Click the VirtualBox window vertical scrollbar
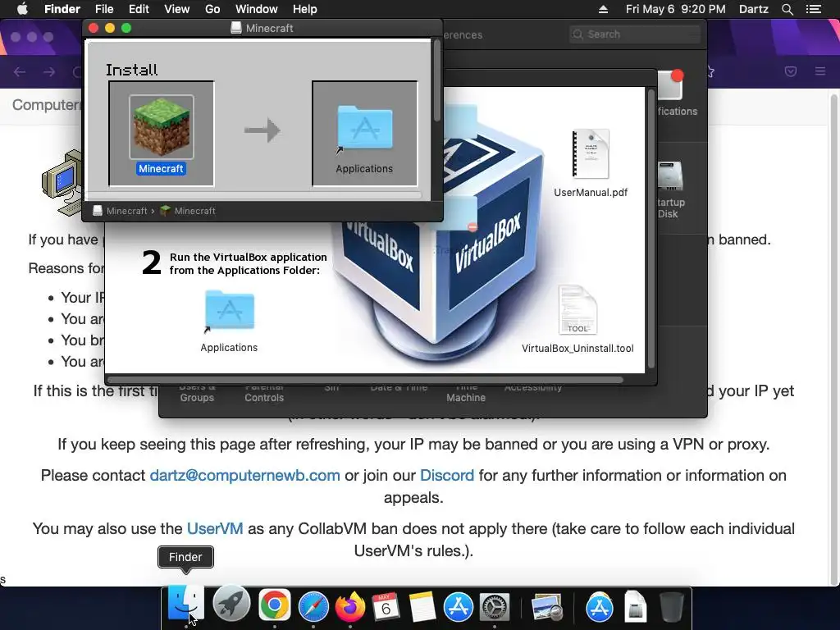This screenshot has height=630, width=840. pyautogui.click(x=651, y=229)
